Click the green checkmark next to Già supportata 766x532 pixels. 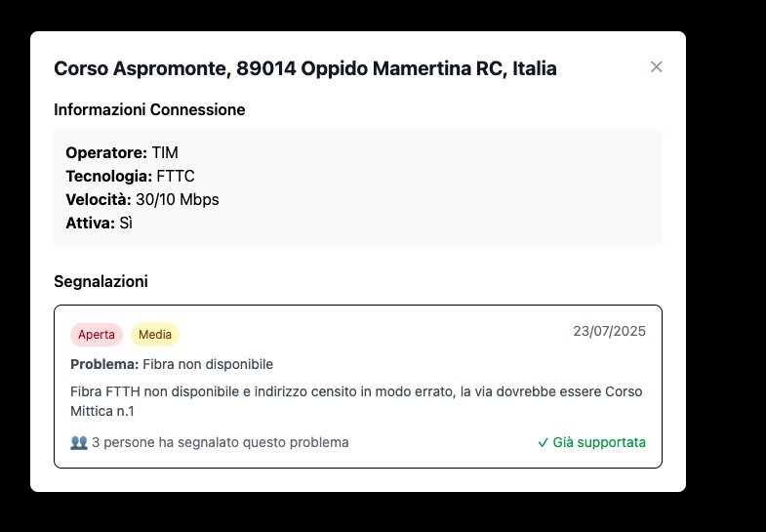pyautogui.click(x=543, y=442)
